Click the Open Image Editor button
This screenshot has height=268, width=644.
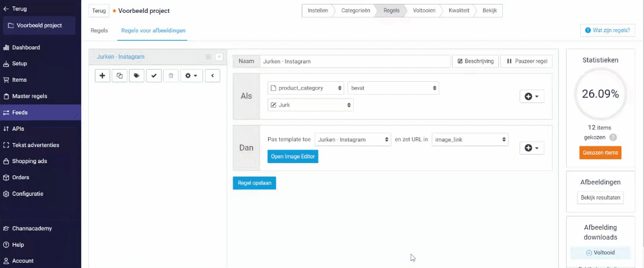293,157
